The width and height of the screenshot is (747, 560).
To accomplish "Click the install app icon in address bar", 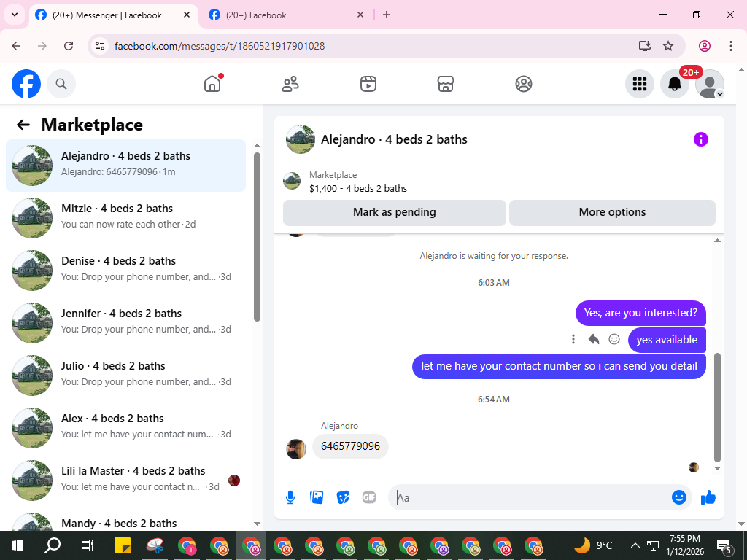I will click(x=645, y=46).
